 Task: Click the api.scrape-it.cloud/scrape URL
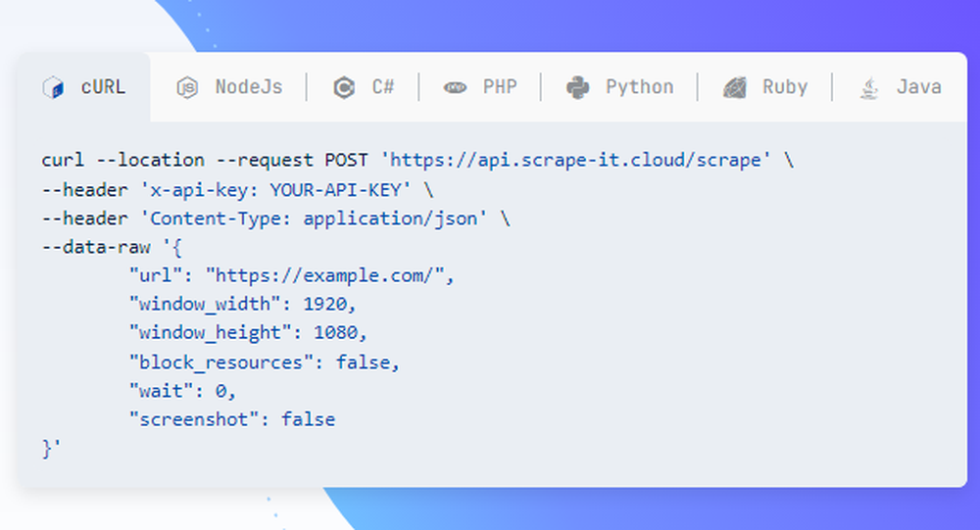point(575,160)
